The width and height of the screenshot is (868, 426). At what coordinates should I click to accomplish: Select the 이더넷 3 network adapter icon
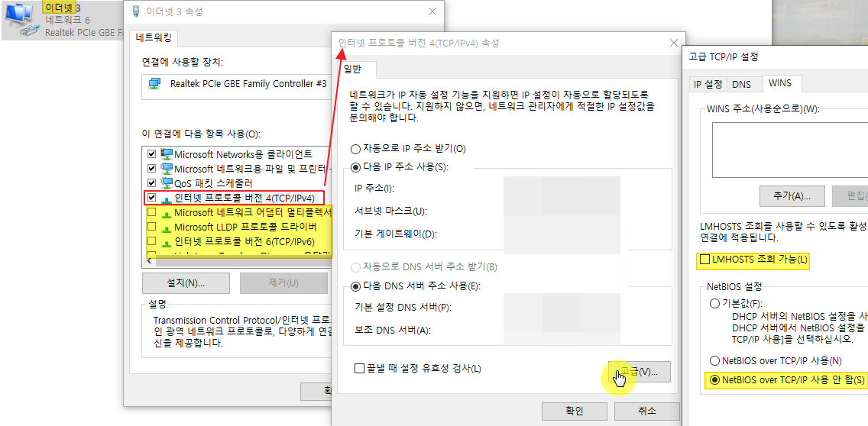[x=21, y=21]
